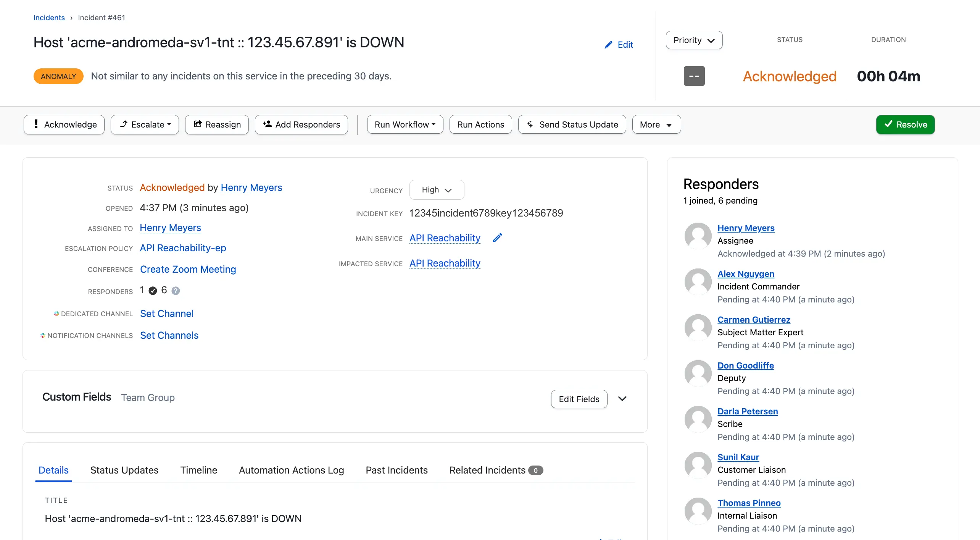This screenshot has width=980, height=540.
Task: Click the Slack icon beside Dedicated Channel
Action: pos(56,314)
